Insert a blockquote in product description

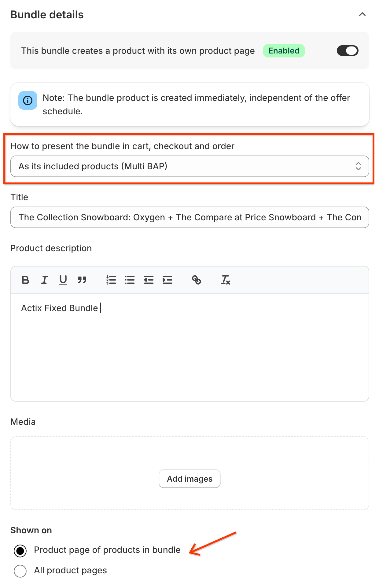82,280
